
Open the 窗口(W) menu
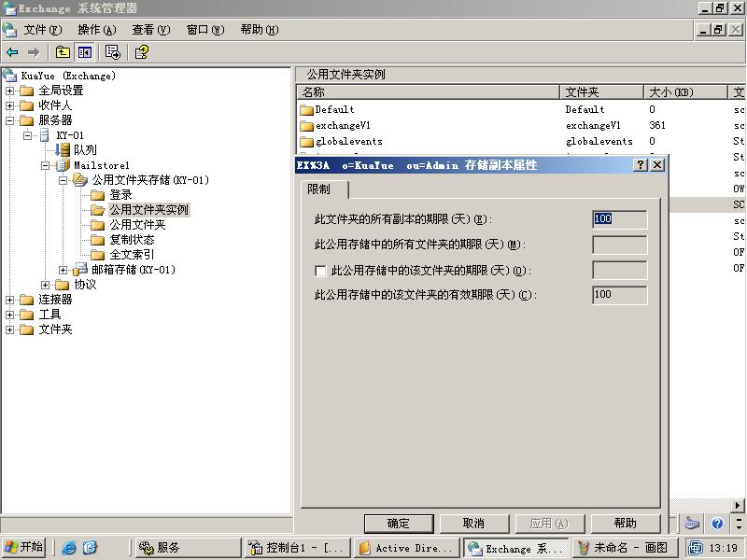[x=205, y=30]
